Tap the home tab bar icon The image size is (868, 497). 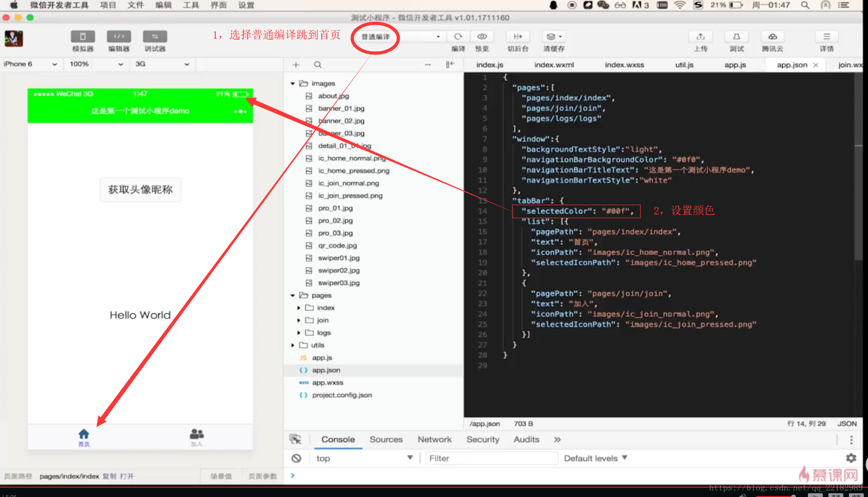[84, 437]
